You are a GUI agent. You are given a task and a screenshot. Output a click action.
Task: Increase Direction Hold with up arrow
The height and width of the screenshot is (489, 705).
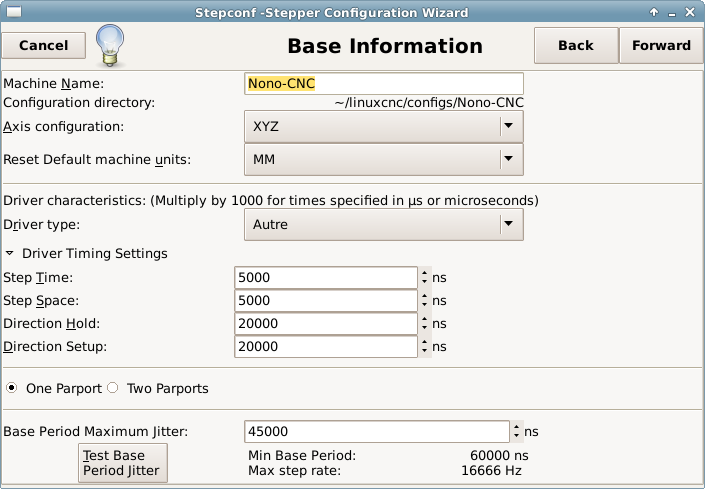tap(424, 319)
